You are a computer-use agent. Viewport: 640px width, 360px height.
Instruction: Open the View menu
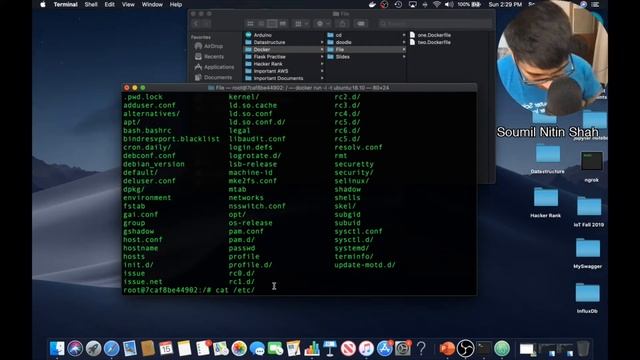click(x=128, y=4)
